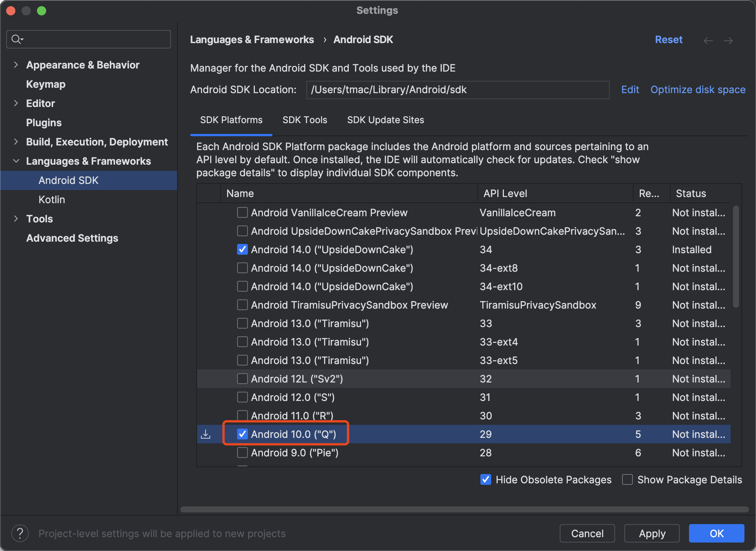This screenshot has width=756, height=551.
Task: Click the forward navigation arrow
Action: [728, 40]
